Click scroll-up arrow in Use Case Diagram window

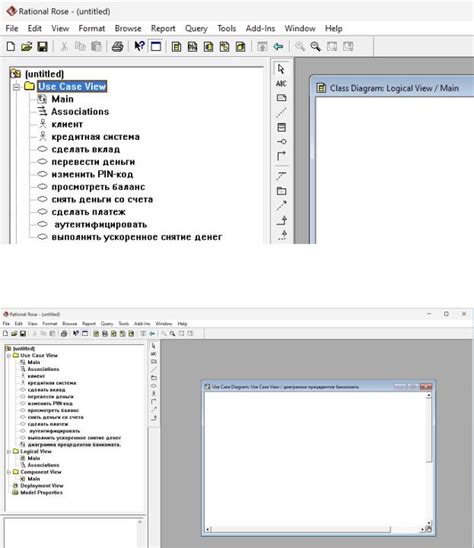click(x=429, y=395)
